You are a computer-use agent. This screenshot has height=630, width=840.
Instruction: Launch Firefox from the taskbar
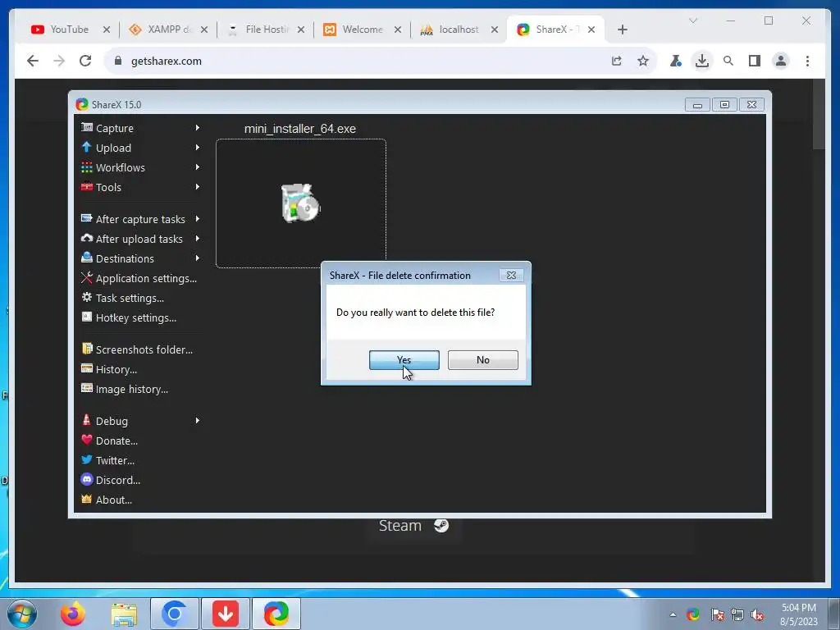(72, 614)
